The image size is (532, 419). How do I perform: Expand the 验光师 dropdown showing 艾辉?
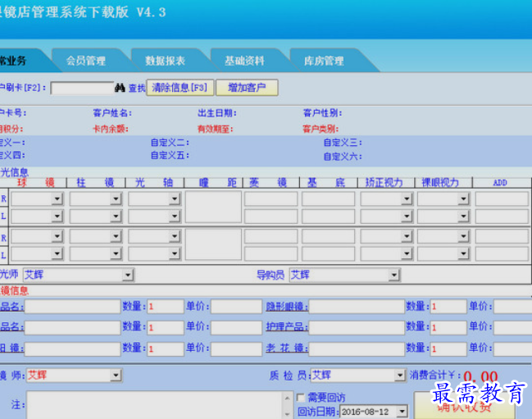coord(128,276)
